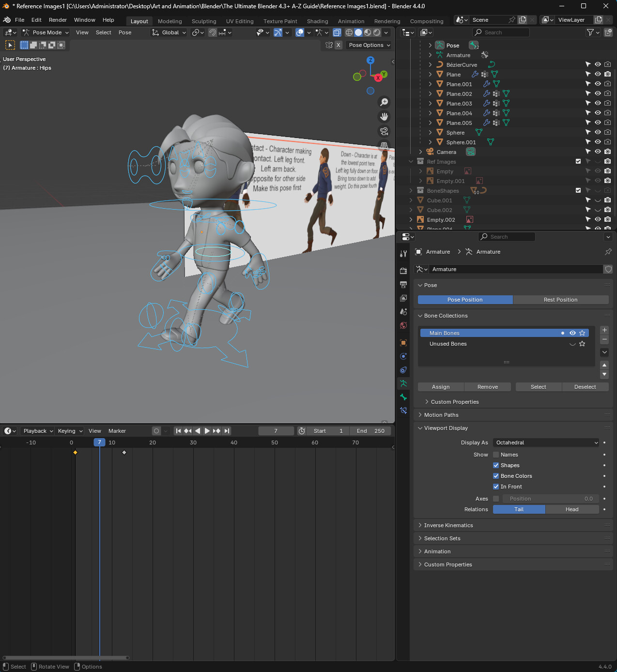Viewport: 617px width, 672px height.
Task: Open the Bone properties tab icon
Action: (403, 397)
